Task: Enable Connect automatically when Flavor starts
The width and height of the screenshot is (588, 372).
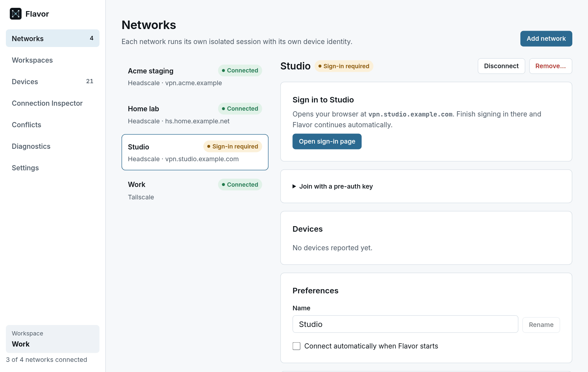Action: click(x=297, y=346)
